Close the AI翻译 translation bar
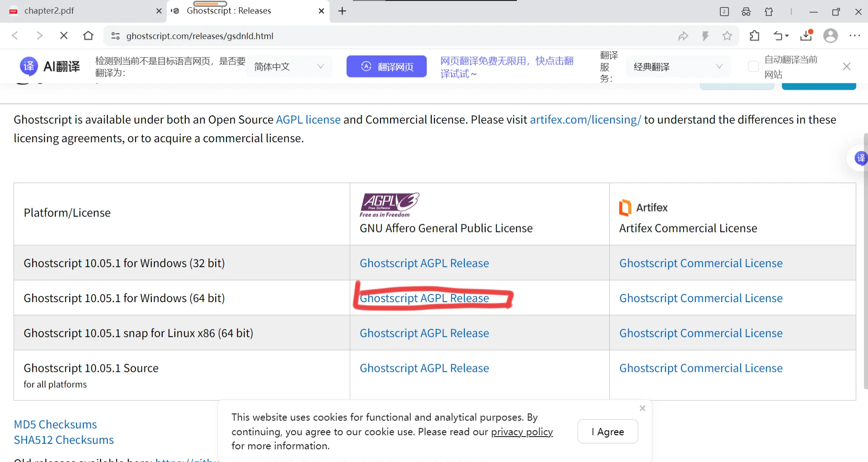Viewport: 868px width, 462px height. point(847,67)
